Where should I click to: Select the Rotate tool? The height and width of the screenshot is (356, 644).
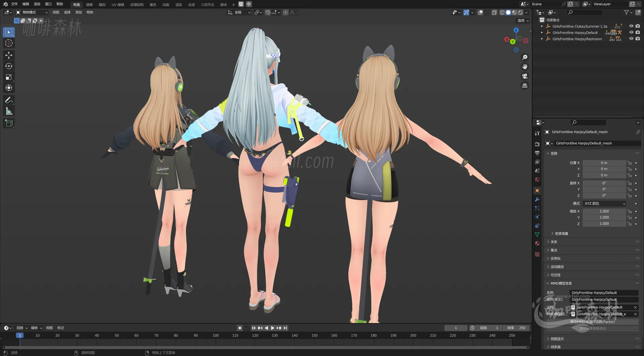coord(9,66)
